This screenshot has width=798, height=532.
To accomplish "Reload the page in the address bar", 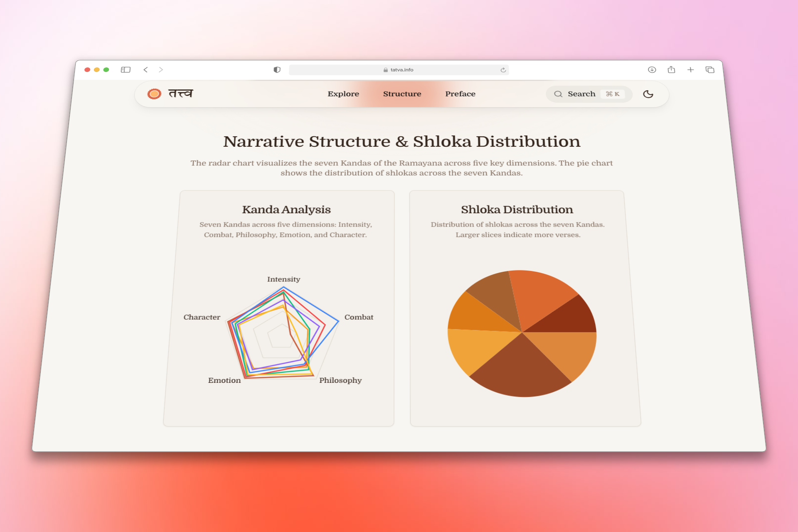I will [x=503, y=70].
